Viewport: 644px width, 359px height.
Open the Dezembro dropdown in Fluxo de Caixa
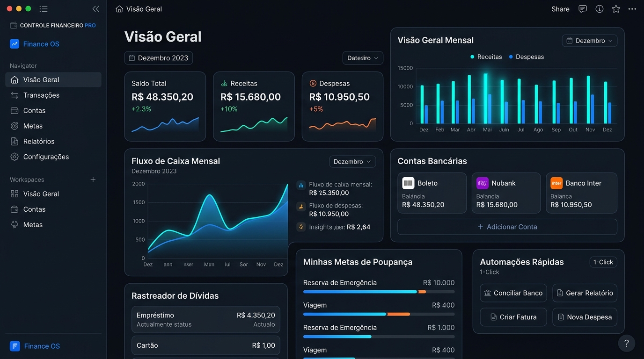coord(352,162)
